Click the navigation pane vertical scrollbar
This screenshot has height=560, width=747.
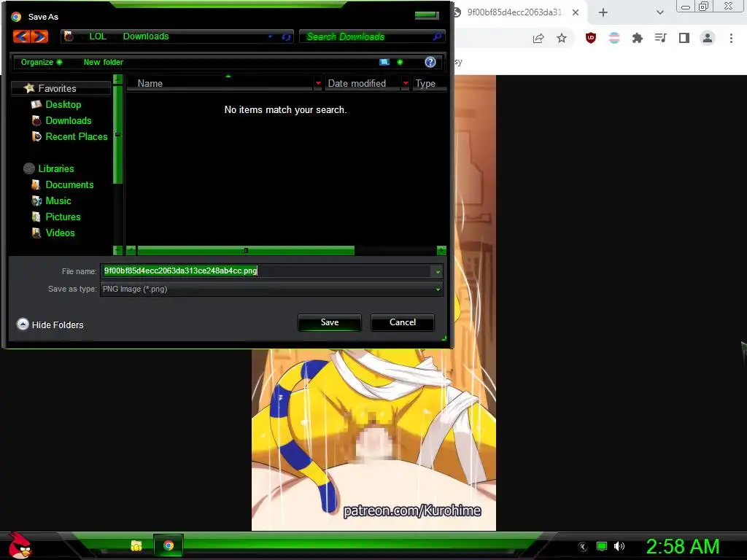point(117,134)
